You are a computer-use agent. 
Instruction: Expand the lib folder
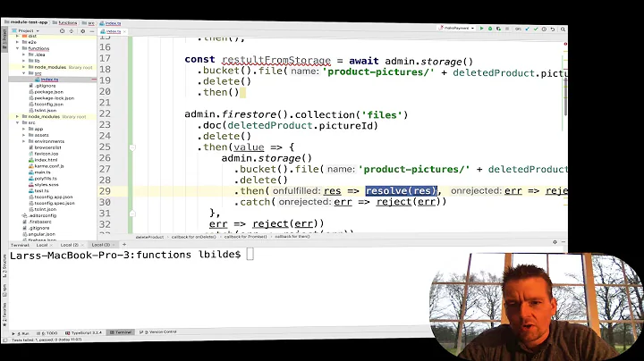tap(23, 61)
